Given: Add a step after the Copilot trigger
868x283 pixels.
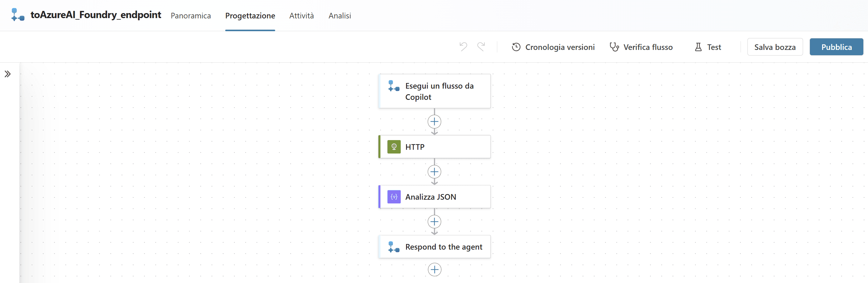Looking at the screenshot, I should point(434,121).
